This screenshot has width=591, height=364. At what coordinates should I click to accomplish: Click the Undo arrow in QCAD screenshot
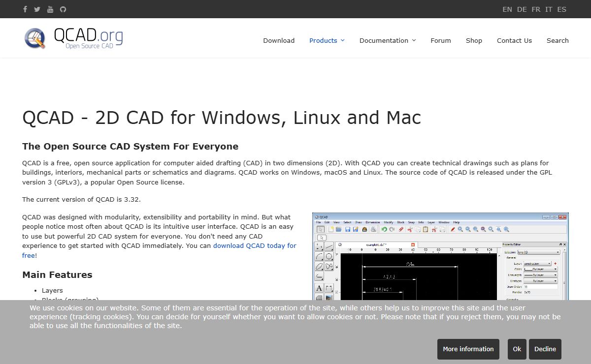point(384,229)
